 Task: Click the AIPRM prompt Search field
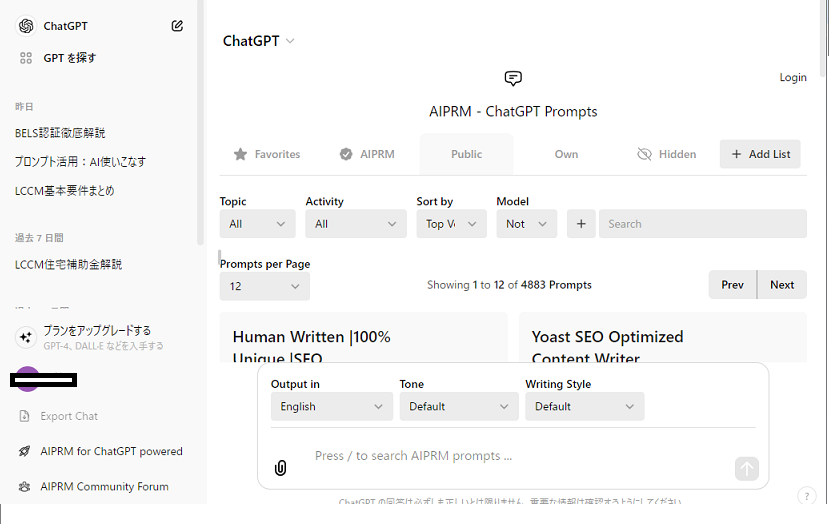tap(703, 224)
